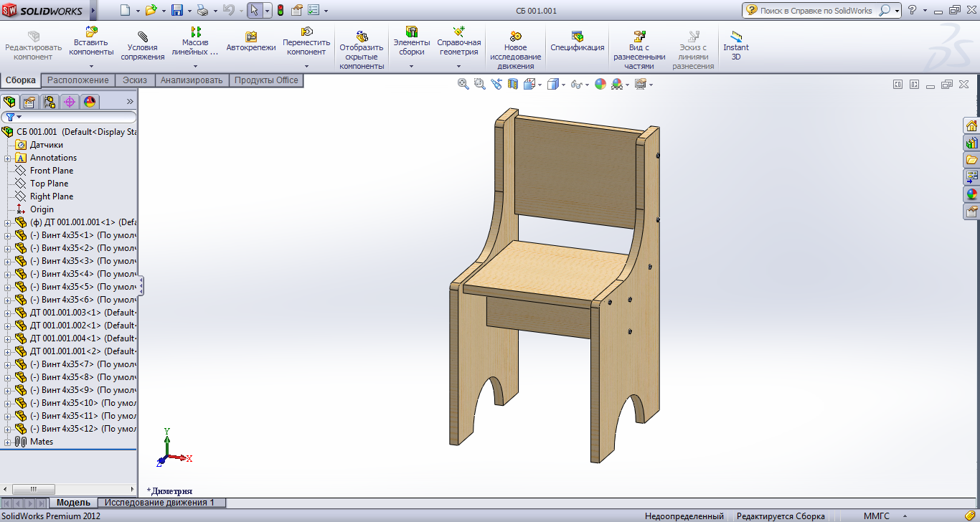The image size is (980, 522).
Task: Click the МMГС units status bar entry
Action: coord(876,516)
